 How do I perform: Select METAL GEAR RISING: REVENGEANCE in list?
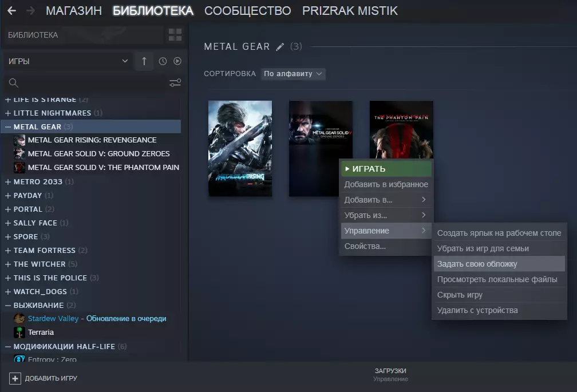coord(92,140)
